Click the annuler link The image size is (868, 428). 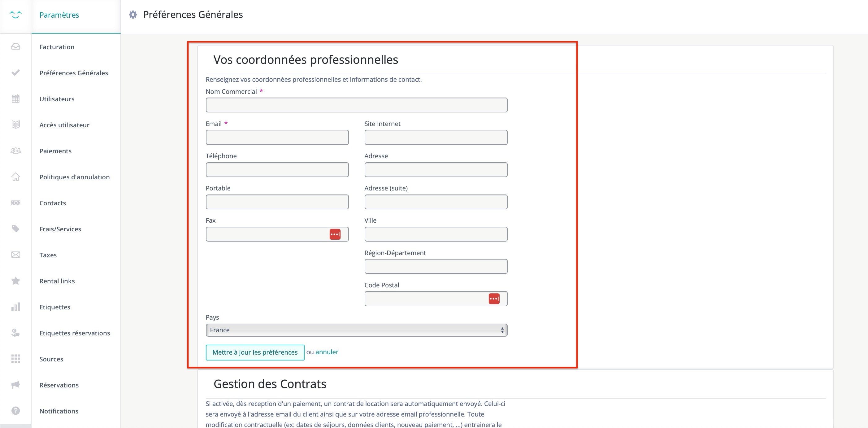(327, 352)
